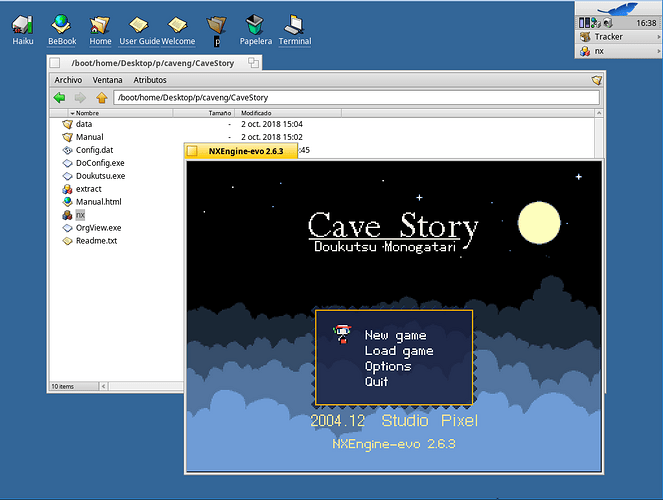Click the 10 items status label
The image size is (663, 500).
click(x=63, y=386)
